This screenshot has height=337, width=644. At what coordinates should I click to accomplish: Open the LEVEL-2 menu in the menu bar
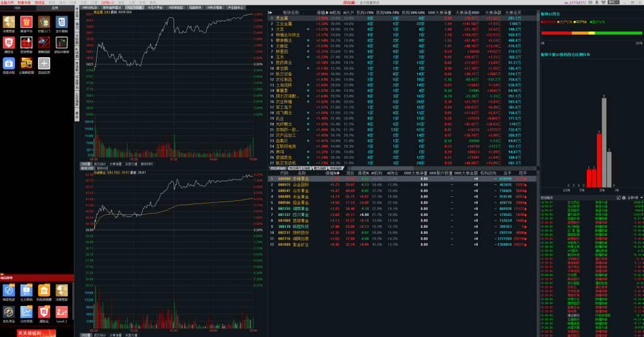click(108, 2)
